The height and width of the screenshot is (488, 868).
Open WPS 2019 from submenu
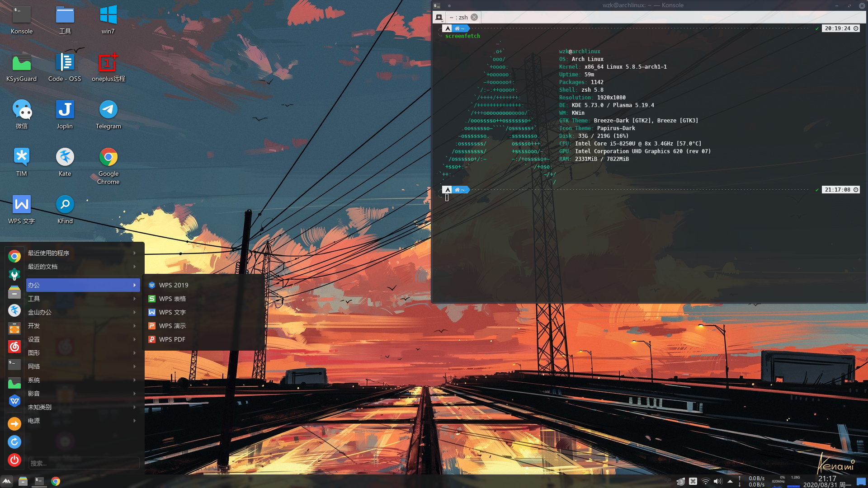click(x=204, y=285)
